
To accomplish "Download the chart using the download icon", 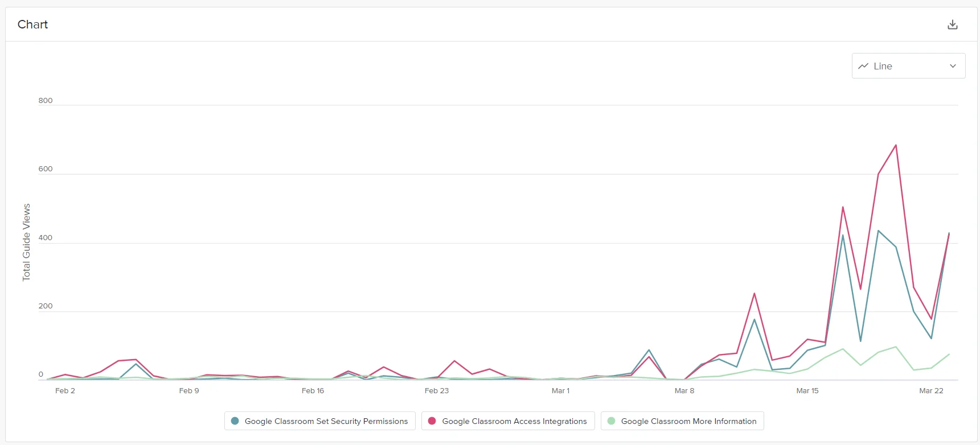I will tap(952, 24).
